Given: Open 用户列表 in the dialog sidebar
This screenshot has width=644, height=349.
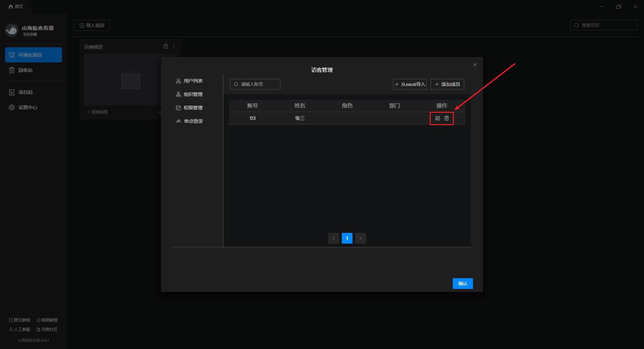Looking at the screenshot, I should 190,81.
